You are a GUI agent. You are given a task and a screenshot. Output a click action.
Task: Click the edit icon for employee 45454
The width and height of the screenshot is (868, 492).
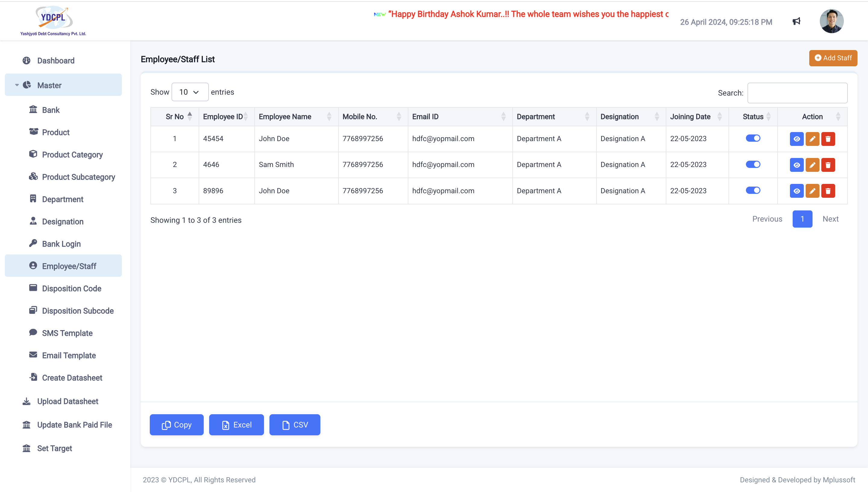pos(813,139)
